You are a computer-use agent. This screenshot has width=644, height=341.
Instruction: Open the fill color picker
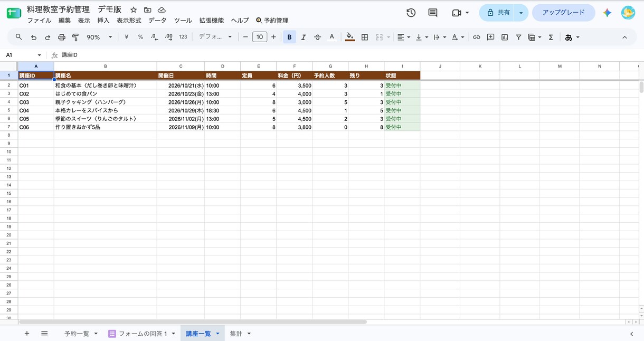(x=350, y=37)
